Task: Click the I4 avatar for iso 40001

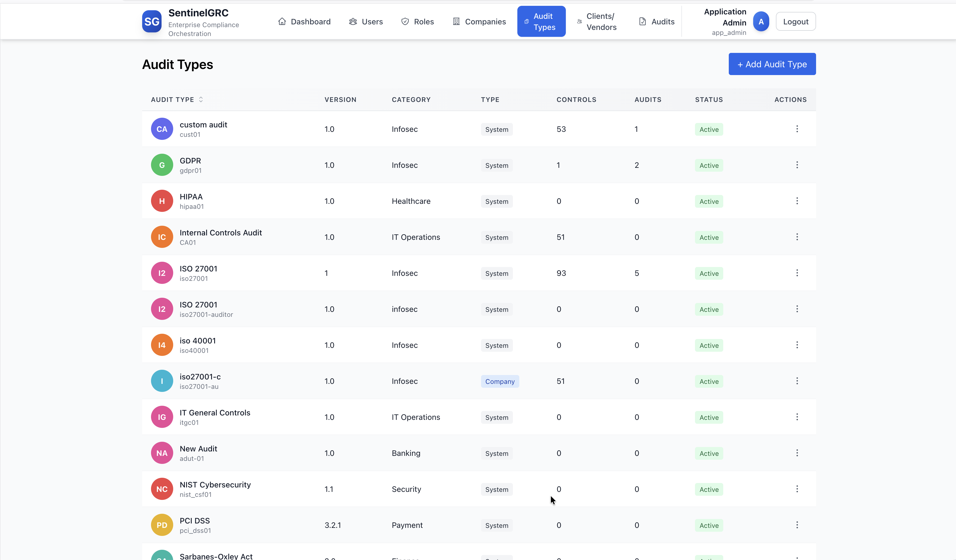Action: tap(162, 345)
